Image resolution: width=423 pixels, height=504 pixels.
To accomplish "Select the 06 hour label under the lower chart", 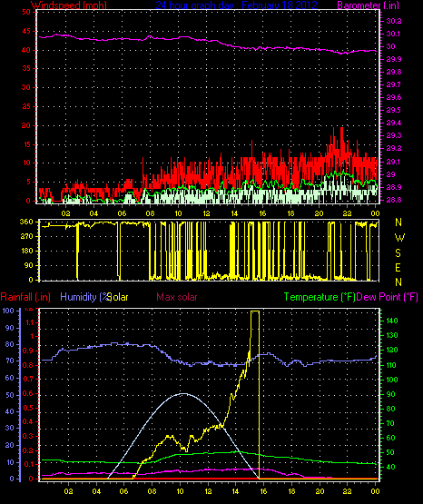I will click(123, 491).
